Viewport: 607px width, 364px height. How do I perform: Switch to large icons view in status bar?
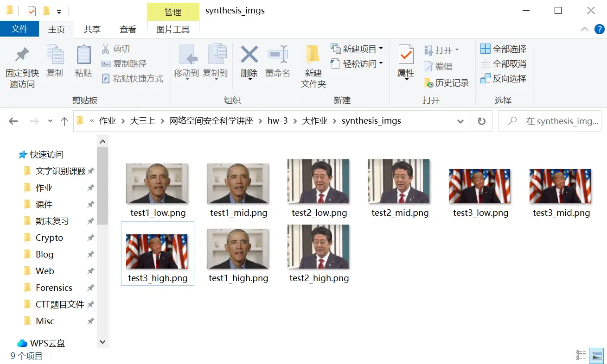[597, 356]
